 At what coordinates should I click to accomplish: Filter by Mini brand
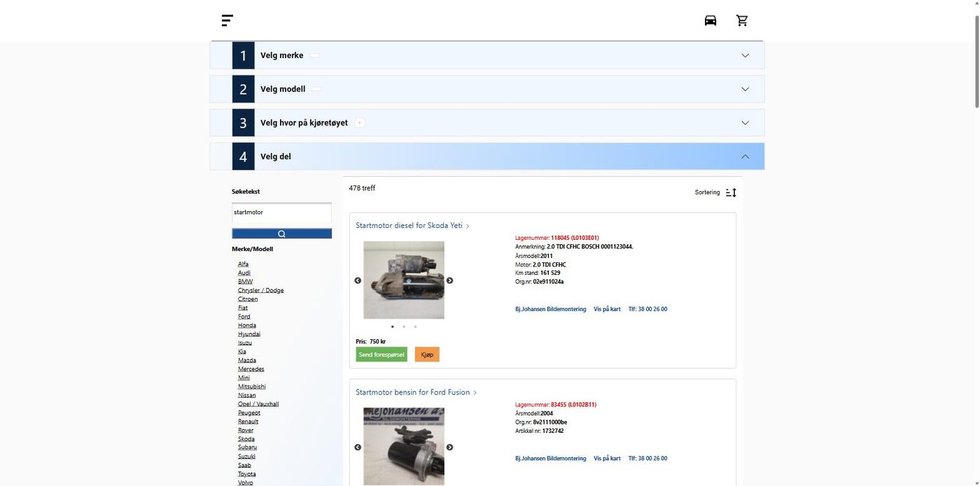(x=244, y=378)
